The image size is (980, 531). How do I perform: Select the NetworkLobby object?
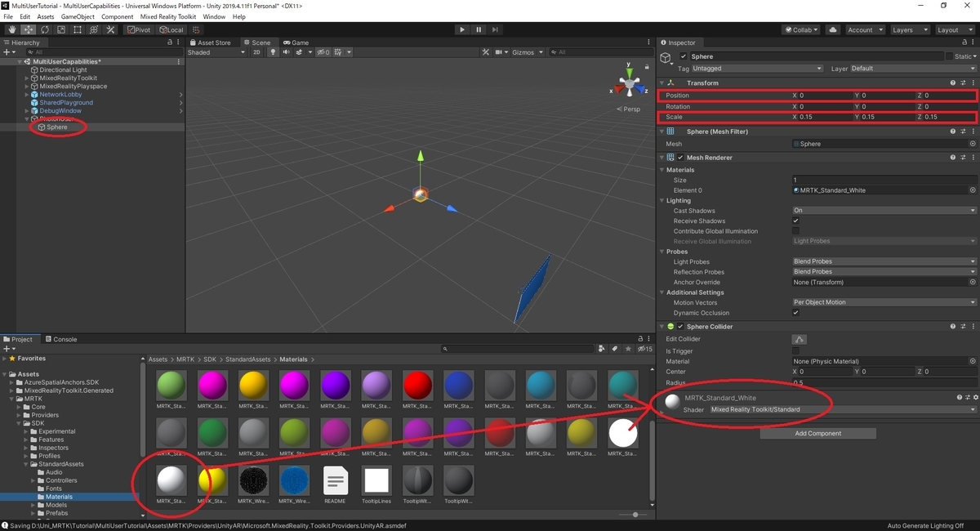click(61, 95)
